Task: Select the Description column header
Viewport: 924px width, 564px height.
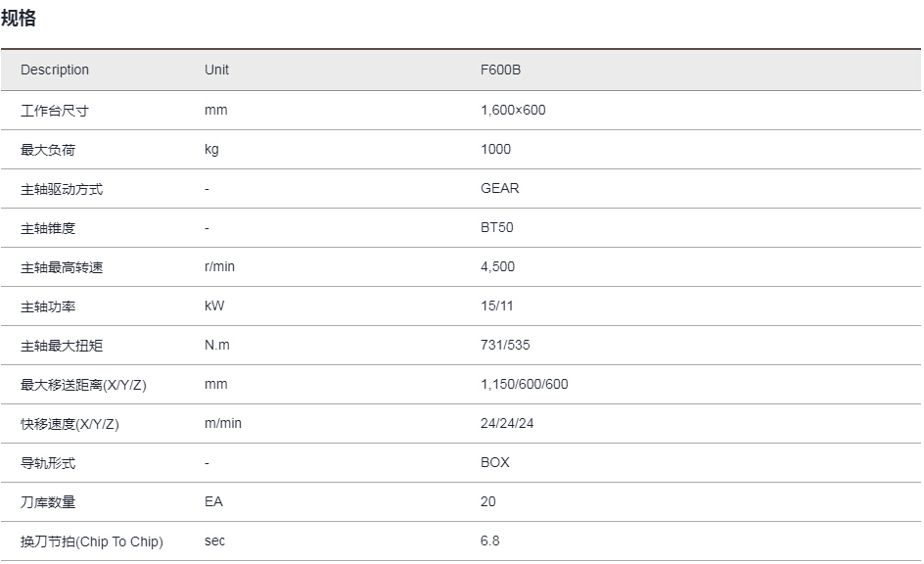Action: [55, 70]
